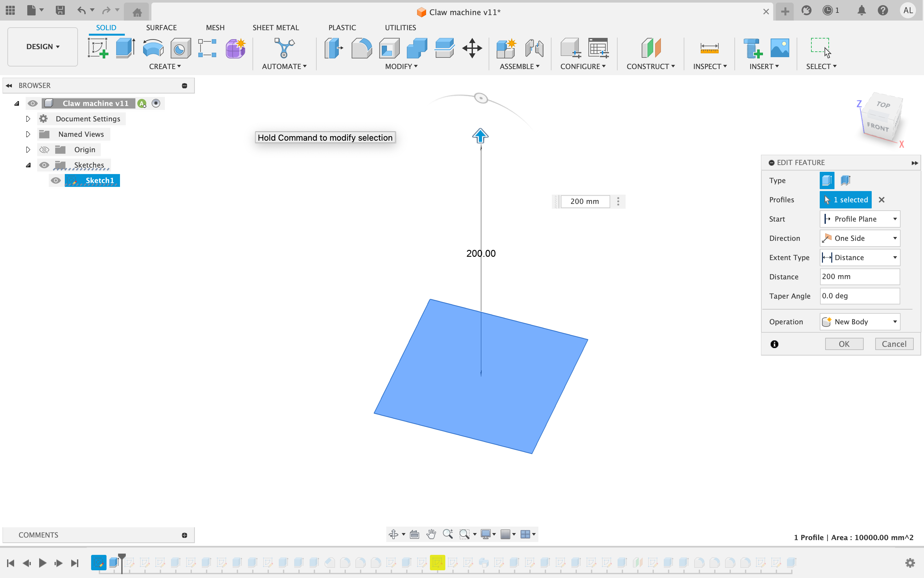924x578 pixels.
Task: Select the Insert McMaster-Carr component tool
Action: pyautogui.click(x=753, y=48)
